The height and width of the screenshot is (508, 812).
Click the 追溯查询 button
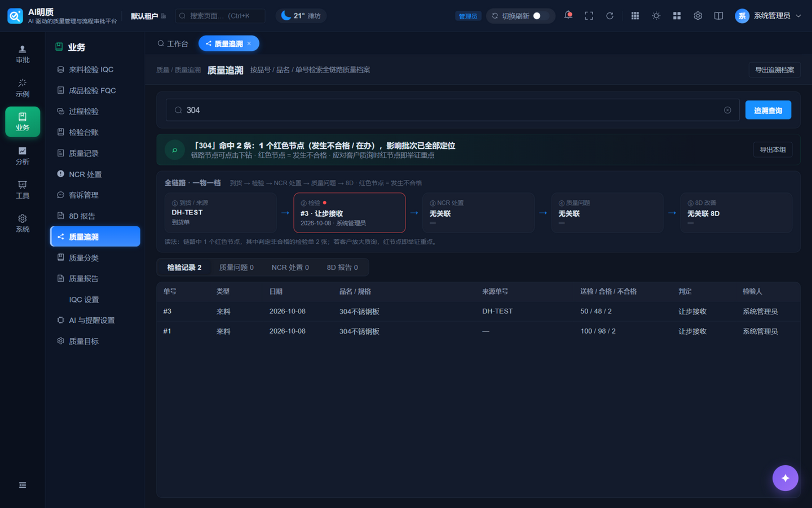tap(768, 110)
